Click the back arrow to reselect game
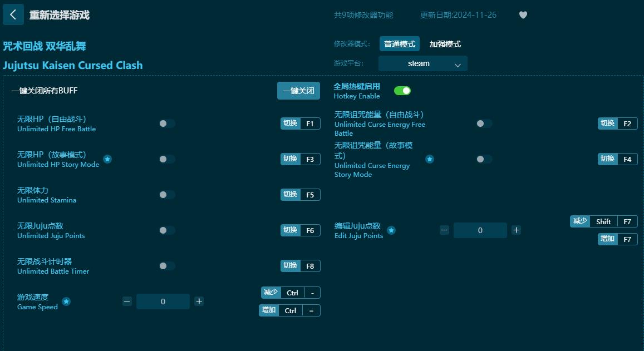Viewport: 644px width, 351px height. (13, 14)
